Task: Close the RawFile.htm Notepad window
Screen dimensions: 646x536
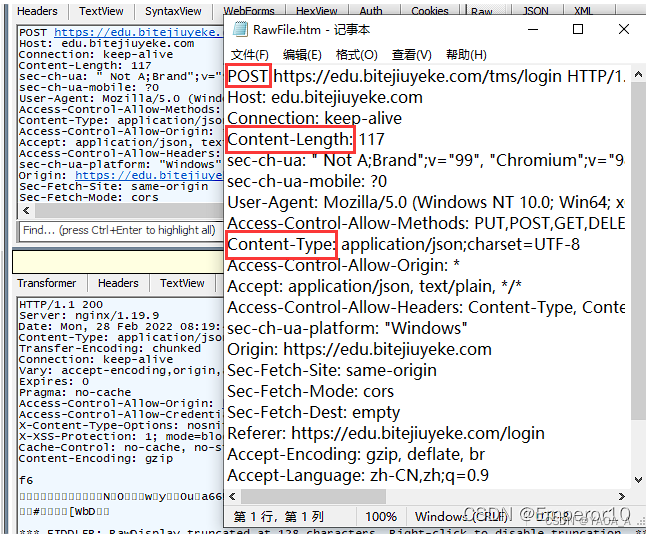Action: pos(624,29)
